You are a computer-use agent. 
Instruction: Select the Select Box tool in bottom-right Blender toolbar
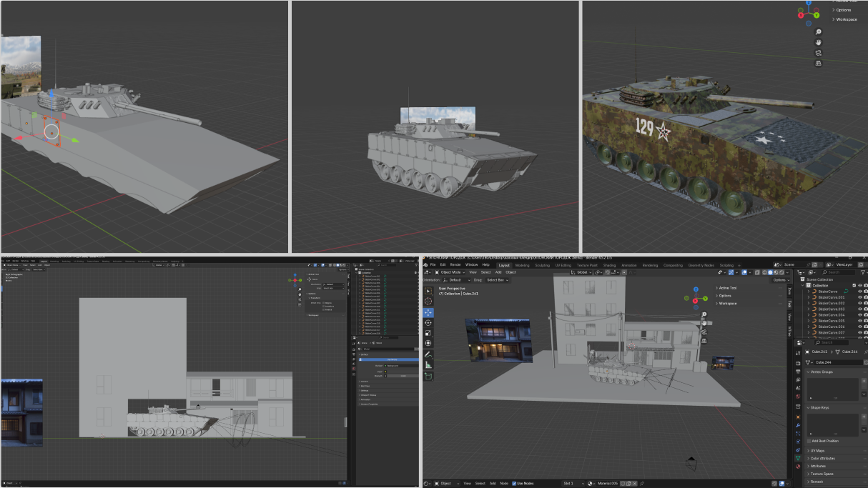coord(428,291)
